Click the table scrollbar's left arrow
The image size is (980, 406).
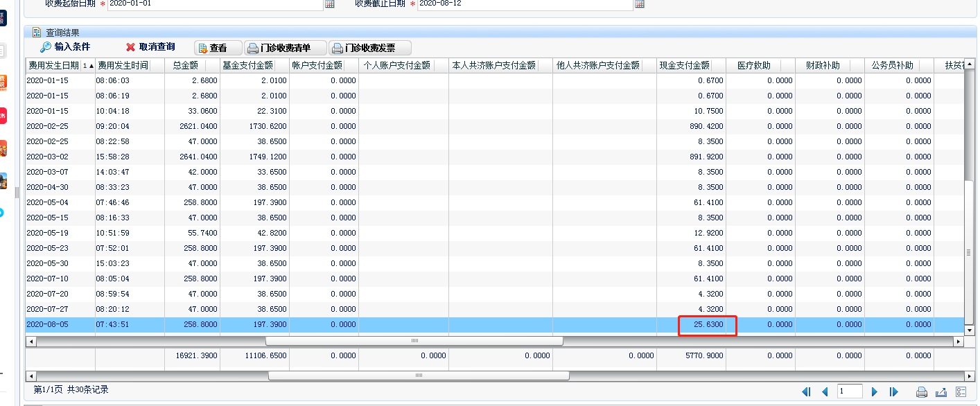pos(30,341)
